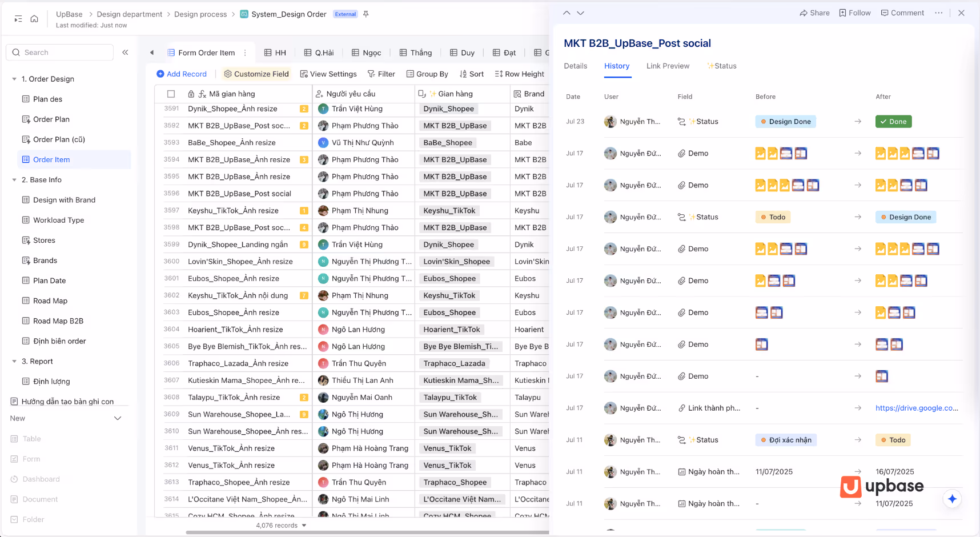Open the Thắng view tab
Screen dimensions: 980x537
415,53
